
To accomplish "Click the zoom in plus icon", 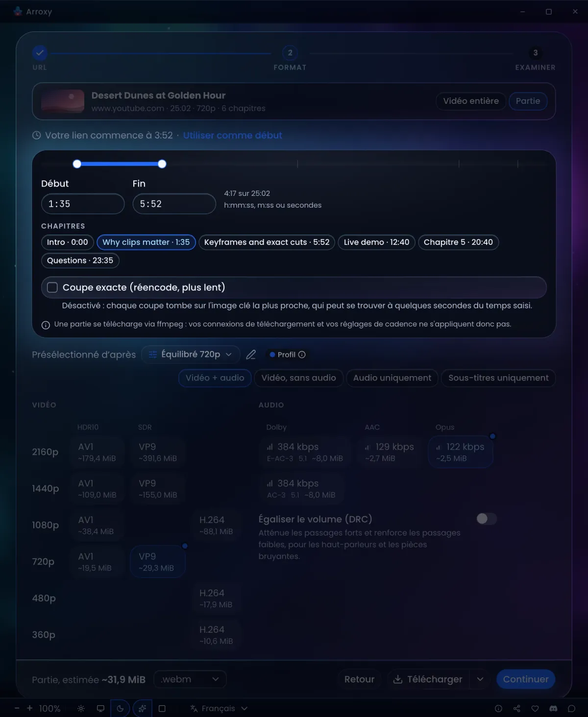I will (29, 708).
